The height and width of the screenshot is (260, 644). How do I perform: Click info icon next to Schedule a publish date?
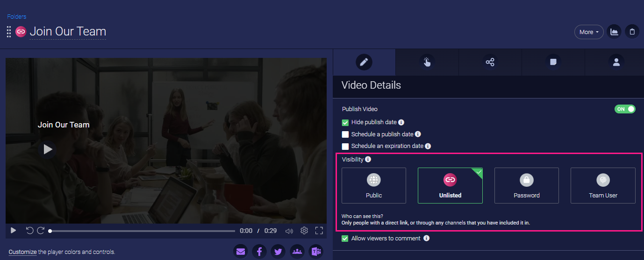point(418,134)
